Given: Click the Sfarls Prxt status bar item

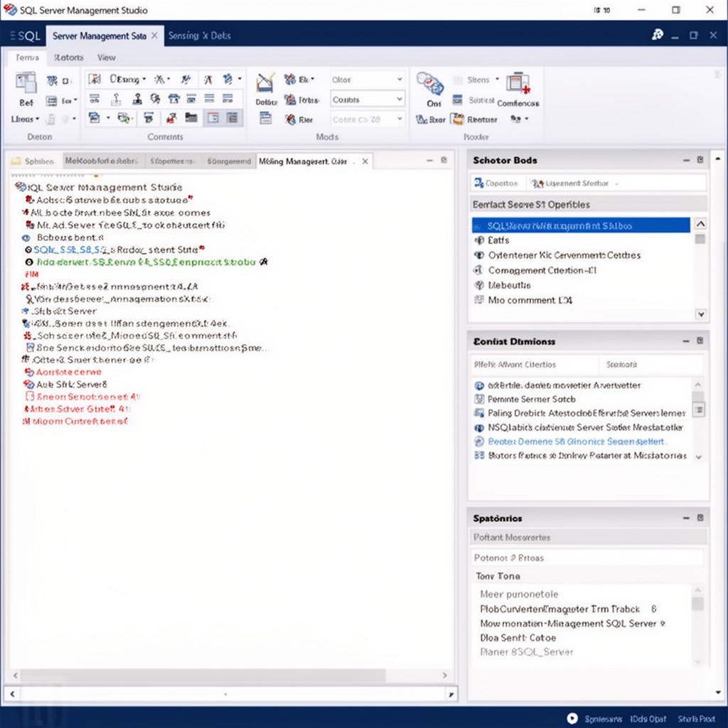Looking at the screenshot, I should click(697, 719).
